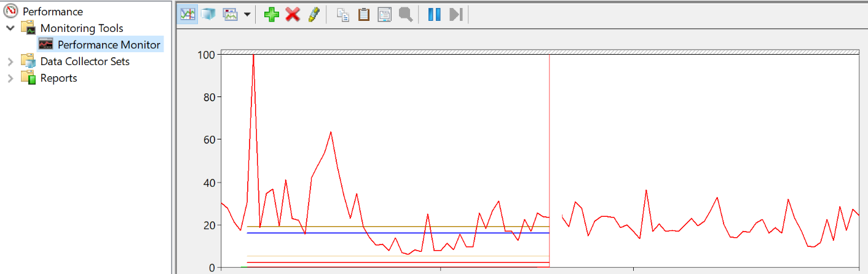The height and width of the screenshot is (274, 868).
Task: Click the Update Data step-forward button
Action: pos(456,15)
